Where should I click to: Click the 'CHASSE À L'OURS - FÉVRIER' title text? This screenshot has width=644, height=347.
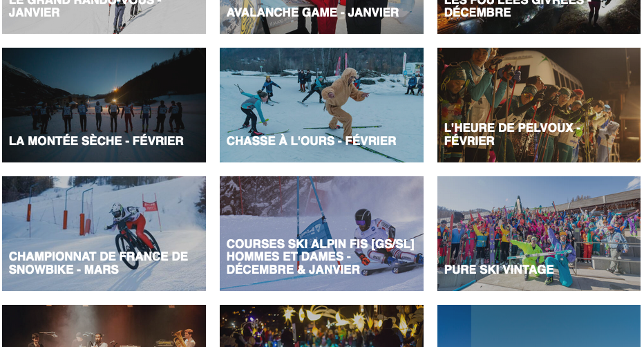(x=312, y=141)
